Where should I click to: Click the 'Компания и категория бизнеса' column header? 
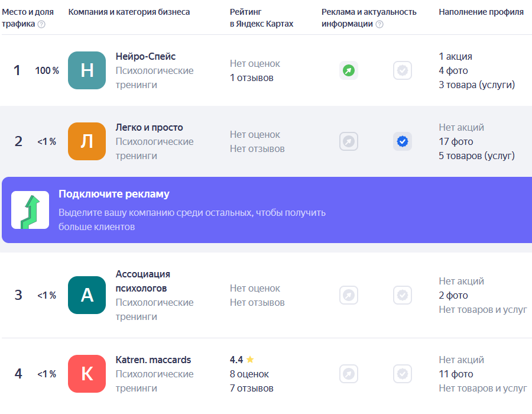point(129,12)
